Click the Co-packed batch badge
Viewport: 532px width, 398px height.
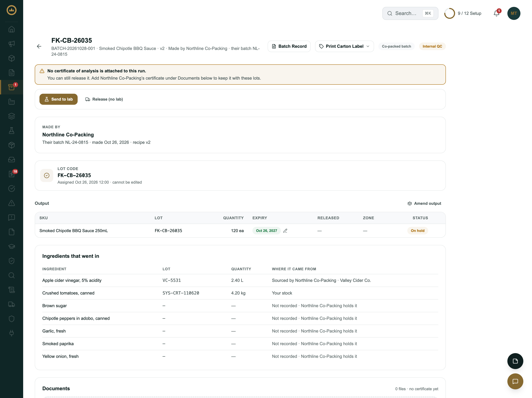coord(396,46)
